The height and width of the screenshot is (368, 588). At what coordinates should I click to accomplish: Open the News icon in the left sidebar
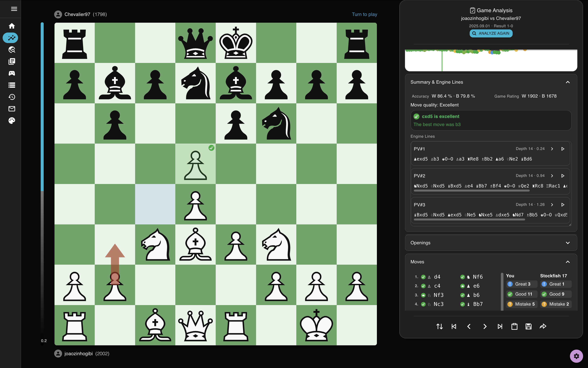coord(12,61)
